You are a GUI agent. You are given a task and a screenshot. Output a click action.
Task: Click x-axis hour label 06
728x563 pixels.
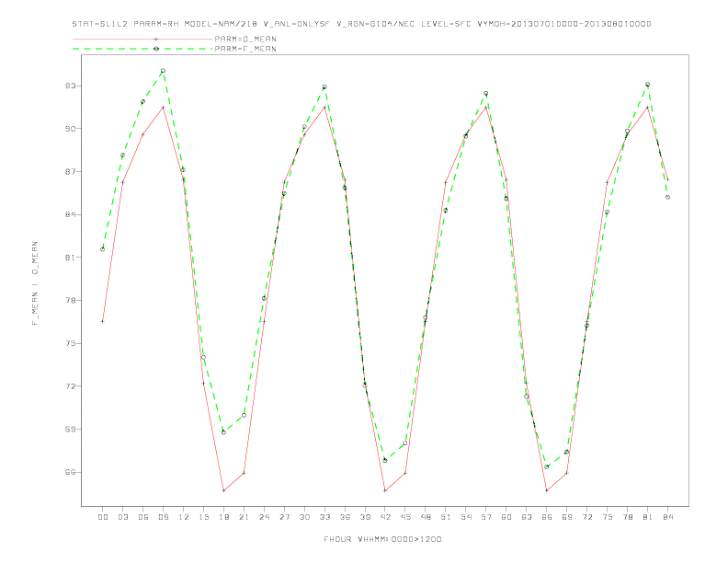[143, 517]
